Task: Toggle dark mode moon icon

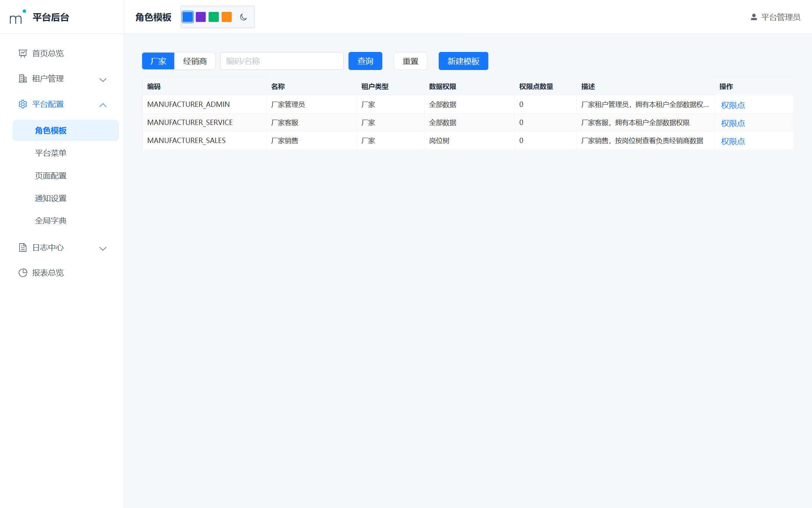Action: click(244, 17)
